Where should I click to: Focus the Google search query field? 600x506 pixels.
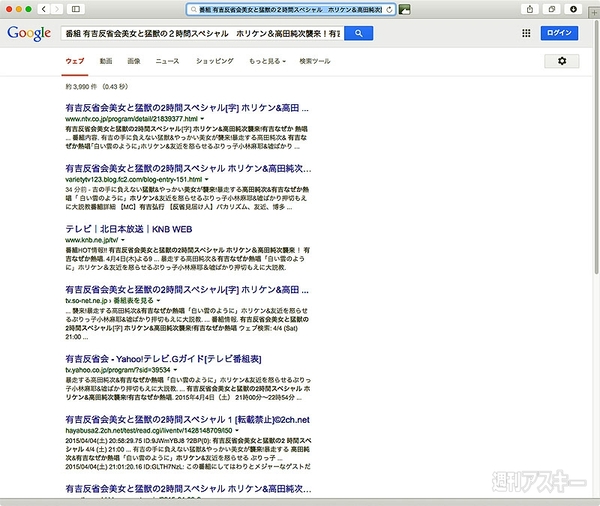click(x=202, y=33)
